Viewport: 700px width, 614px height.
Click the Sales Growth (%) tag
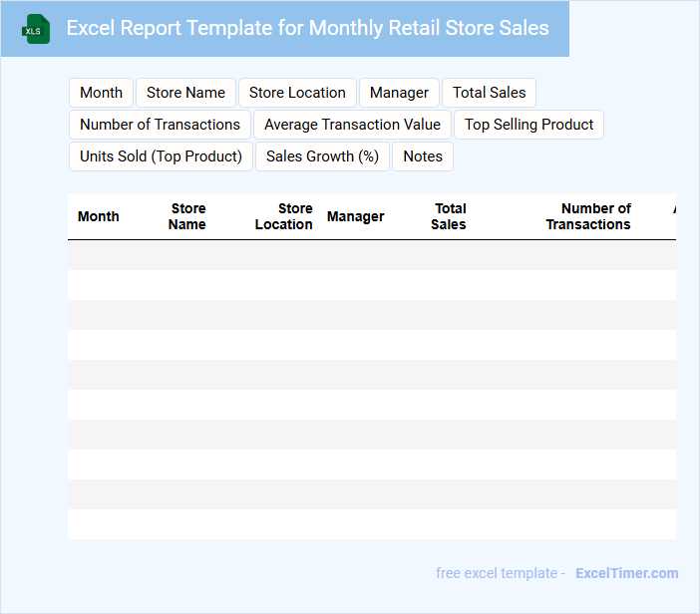tap(322, 156)
